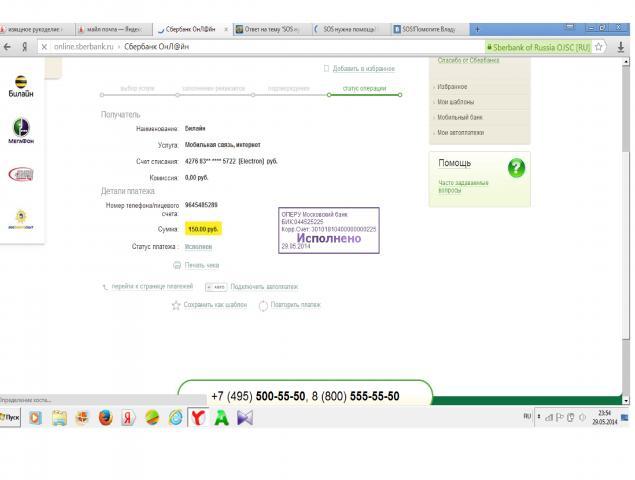The height and width of the screenshot is (480, 635).
Task: Click the подтверждение progress step
Action: click(x=289, y=89)
